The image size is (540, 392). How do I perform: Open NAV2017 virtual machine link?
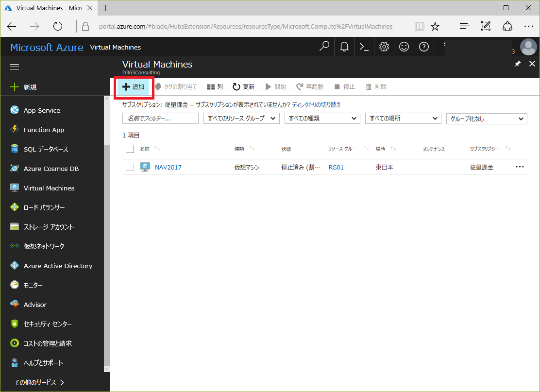click(x=168, y=168)
